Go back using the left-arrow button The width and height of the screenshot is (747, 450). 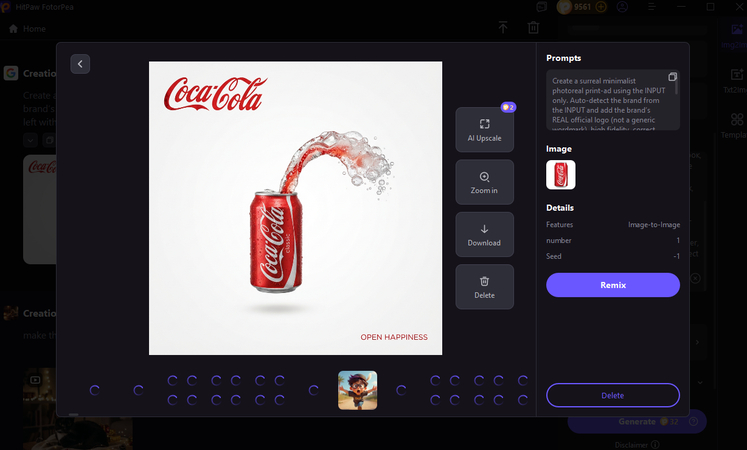80,64
